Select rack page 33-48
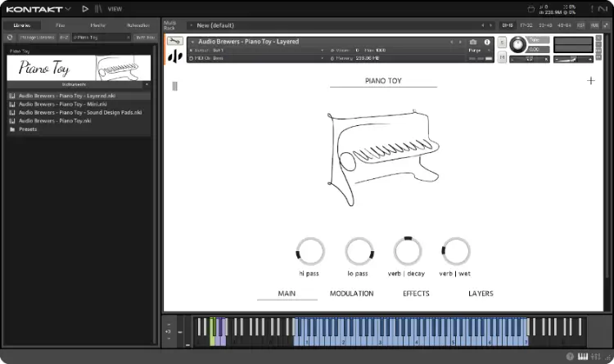 click(x=545, y=25)
